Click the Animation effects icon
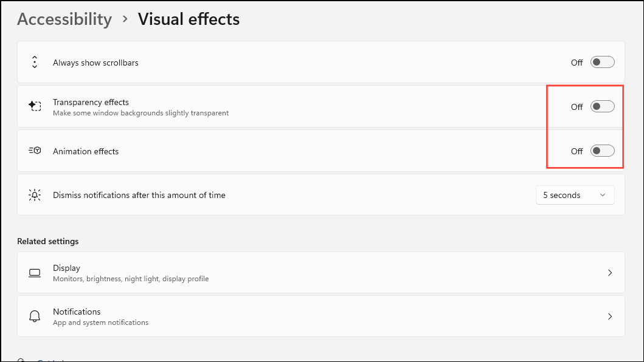Image resolution: width=644 pixels, height=362 pixels. click(35, 150)
